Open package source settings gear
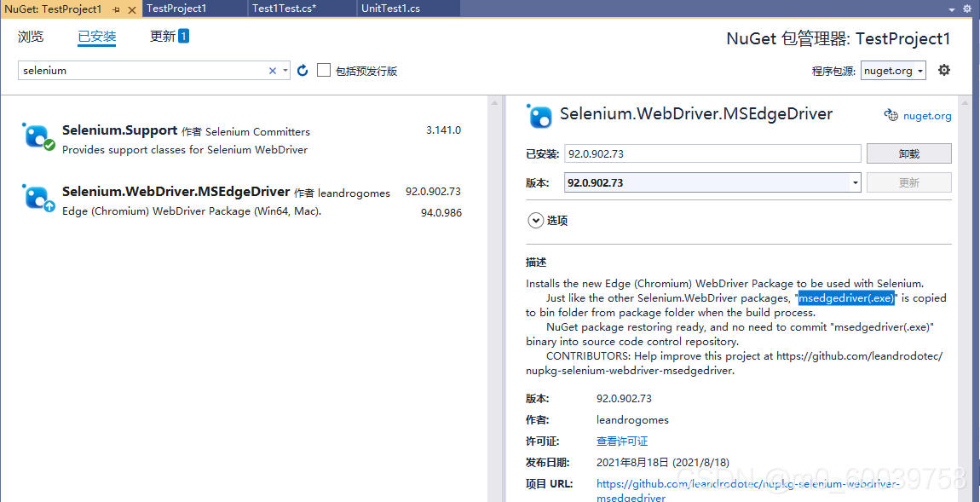Viewport: 980px width, 502px height. 944,70
